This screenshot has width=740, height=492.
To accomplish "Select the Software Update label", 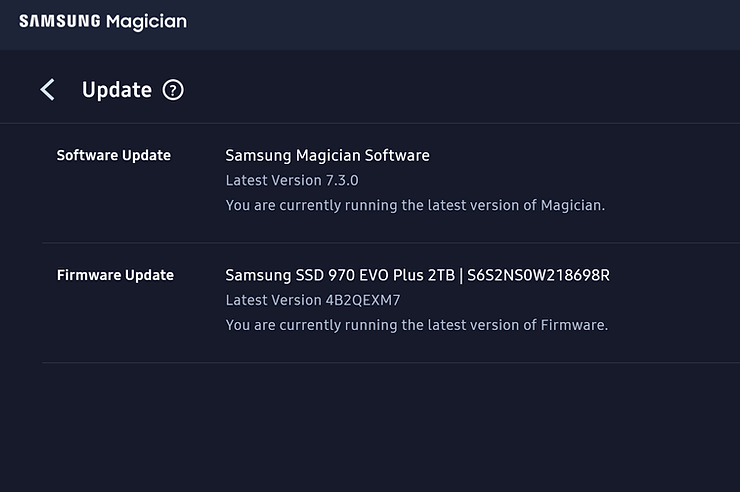I will [113, 155].
